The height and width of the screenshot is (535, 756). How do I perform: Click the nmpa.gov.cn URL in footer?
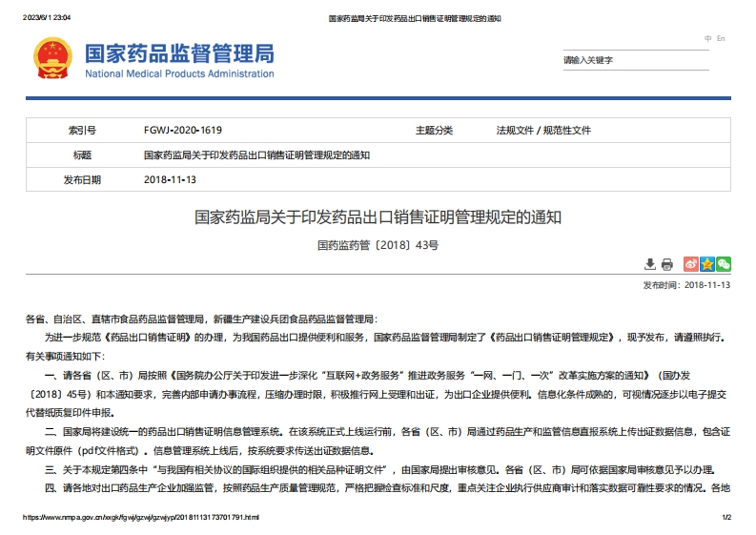point(141,517)
